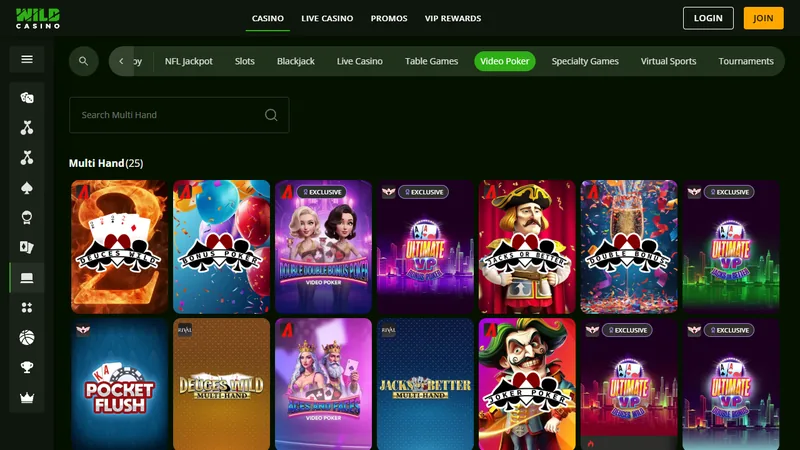Open the Specialty Games category
800x450 pixels.
[x=585, y=61]
